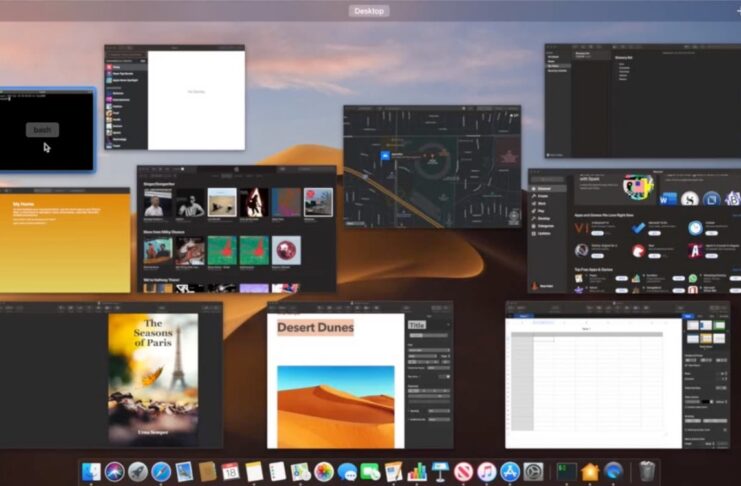Open Keynote podium icon in Dock
Image resolution: width=741 pixels, height=486 pixels.
pos(440,471)
